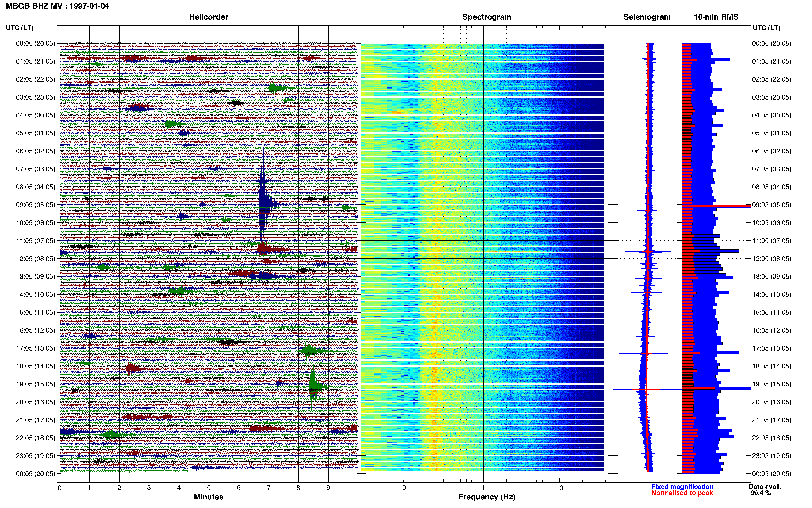Click the 'Fixed magnification' legend text
This screenshot has height=508, width=812.
(682, 486)
